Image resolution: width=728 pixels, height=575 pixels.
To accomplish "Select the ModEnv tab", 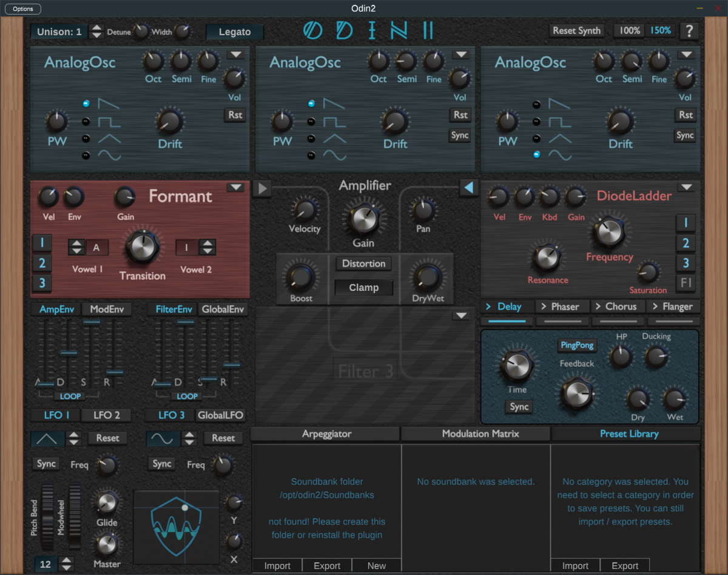I will coord(107,309).
